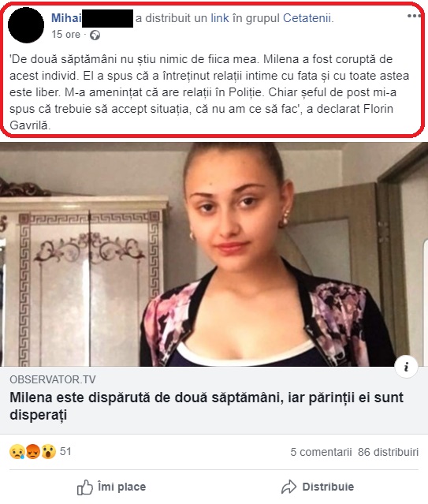This screenshot has width=428, height=504.
Task: View the 86 distribuiri shares list
Action: coord(388,452)
